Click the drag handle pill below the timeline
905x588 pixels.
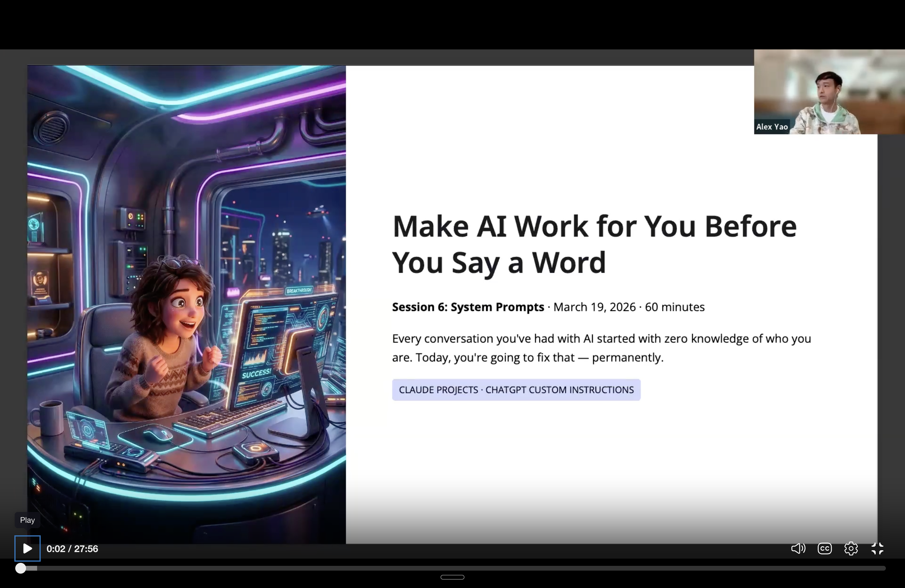(452, 577)
